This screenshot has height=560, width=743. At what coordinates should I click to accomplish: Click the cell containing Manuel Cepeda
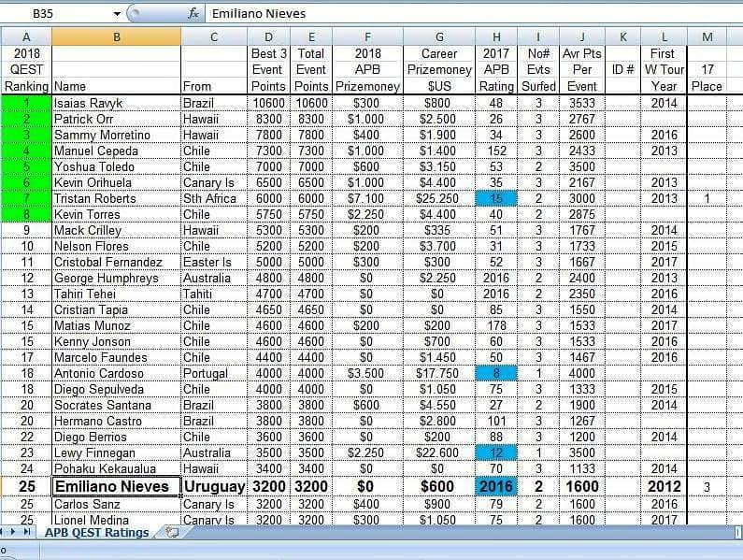pyautogui.click(x=116, y=151)
